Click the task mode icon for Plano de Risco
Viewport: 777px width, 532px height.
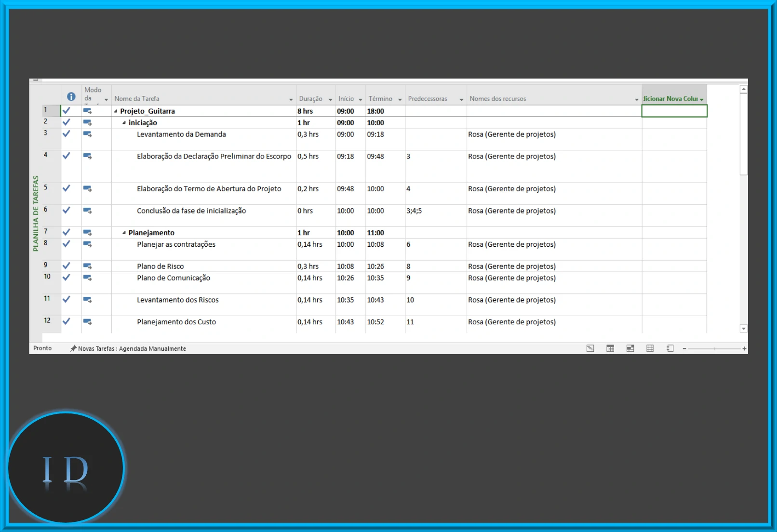[x=87, y=266]
